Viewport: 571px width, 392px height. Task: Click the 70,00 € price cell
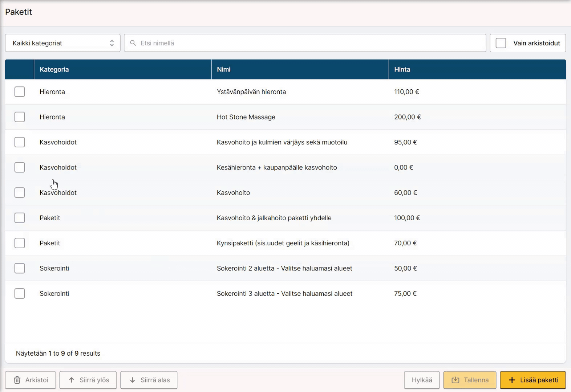pos(405,243)
